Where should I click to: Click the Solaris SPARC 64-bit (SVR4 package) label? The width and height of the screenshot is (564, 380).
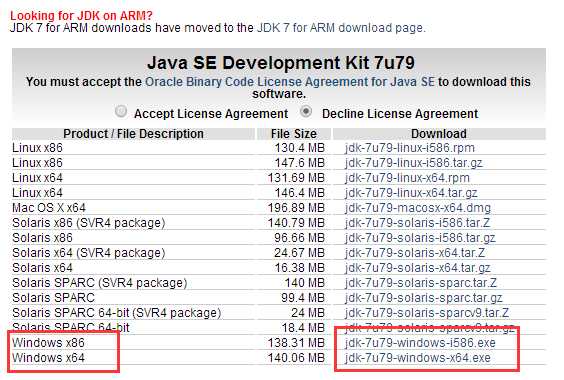(117, 313)
